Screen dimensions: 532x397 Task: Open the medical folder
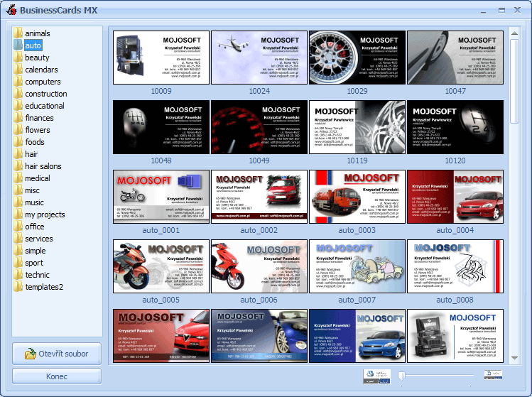[38, 178]
